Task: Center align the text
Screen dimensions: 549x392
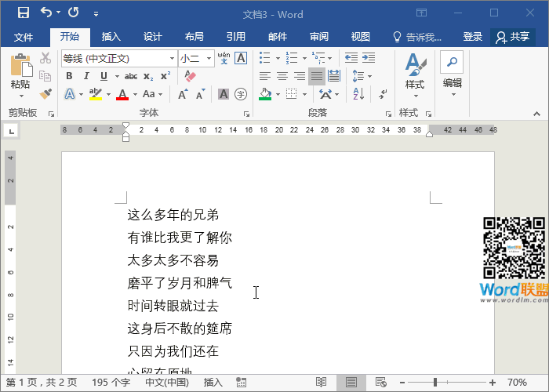Action: [282, 76]
